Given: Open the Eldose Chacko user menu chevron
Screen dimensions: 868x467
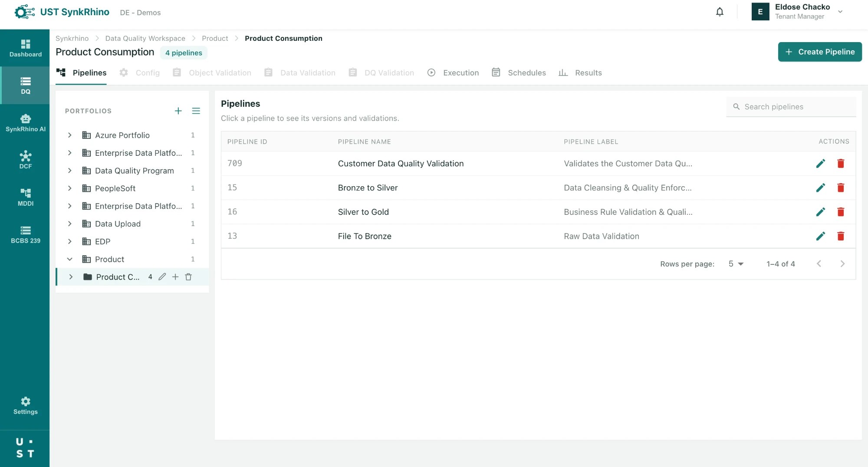Looking at the screenshot, I should click(x=840, y=12).
